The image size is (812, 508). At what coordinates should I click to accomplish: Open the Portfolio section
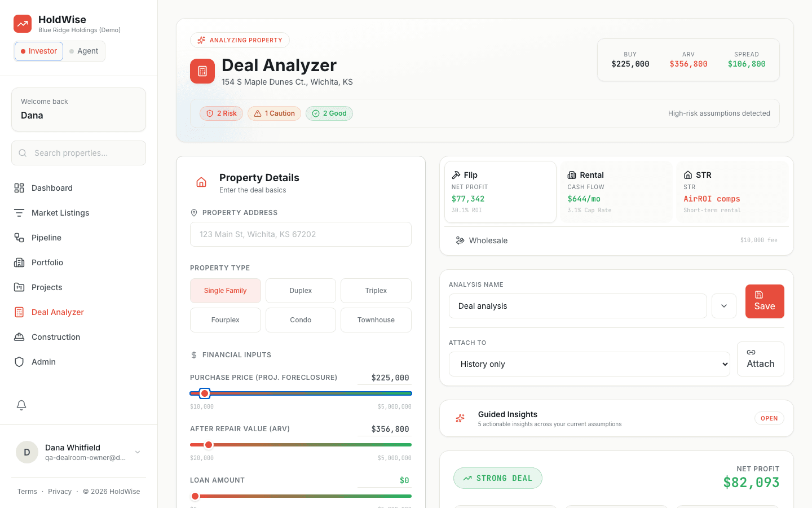(78, 262)
